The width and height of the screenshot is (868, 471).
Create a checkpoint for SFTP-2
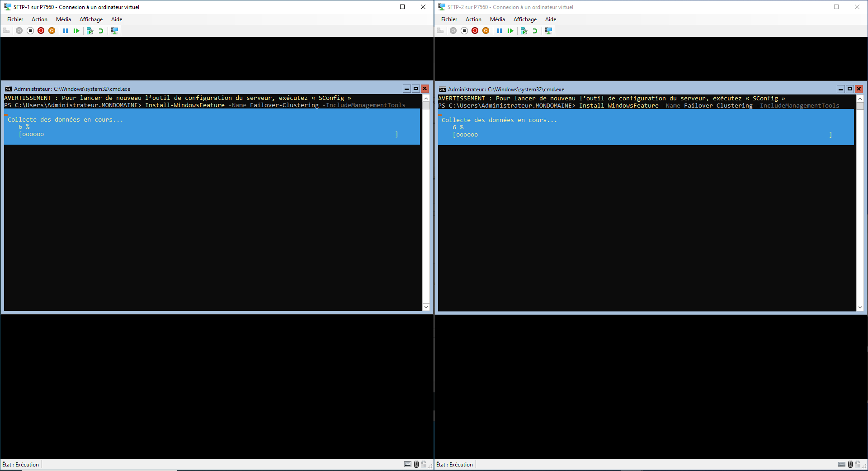tap(524, 31)
